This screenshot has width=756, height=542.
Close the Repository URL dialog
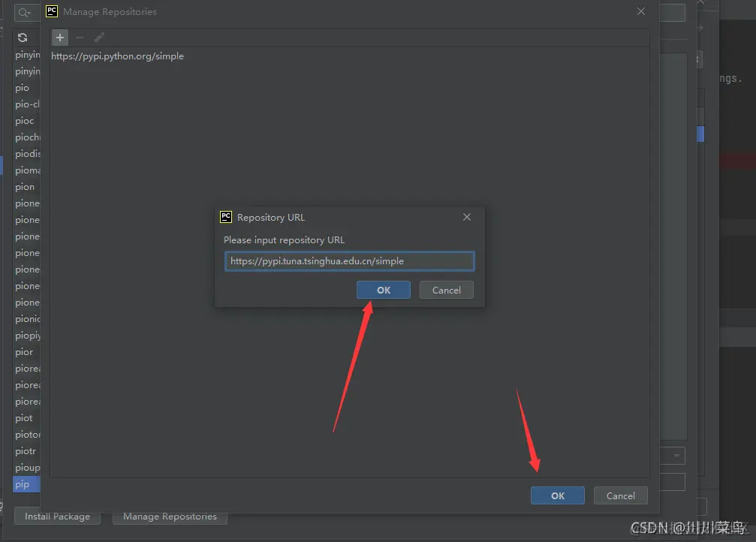point(467,217)
